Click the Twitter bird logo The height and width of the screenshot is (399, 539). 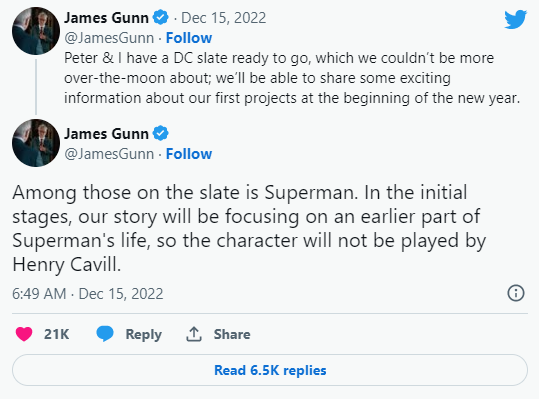click(x=515, y=19)
